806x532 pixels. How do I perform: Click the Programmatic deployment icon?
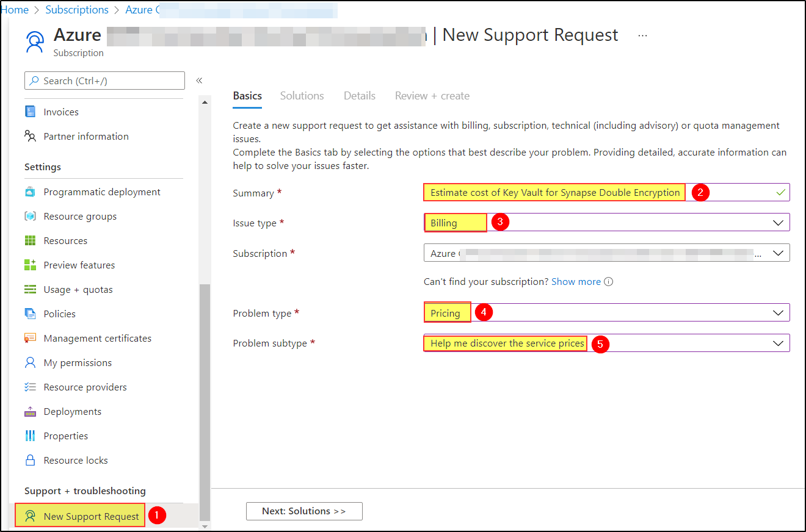[30, 192]
